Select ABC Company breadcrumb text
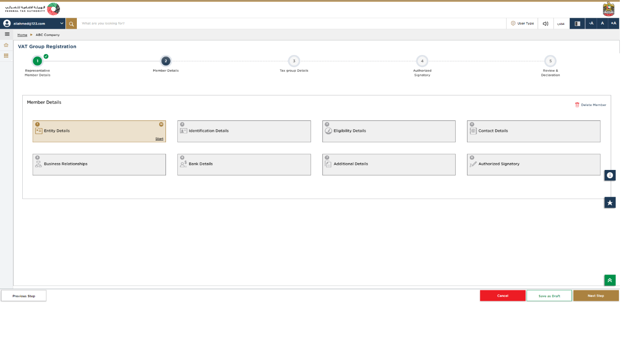Viewport: 643px width, 364px height. pos(48,35)
